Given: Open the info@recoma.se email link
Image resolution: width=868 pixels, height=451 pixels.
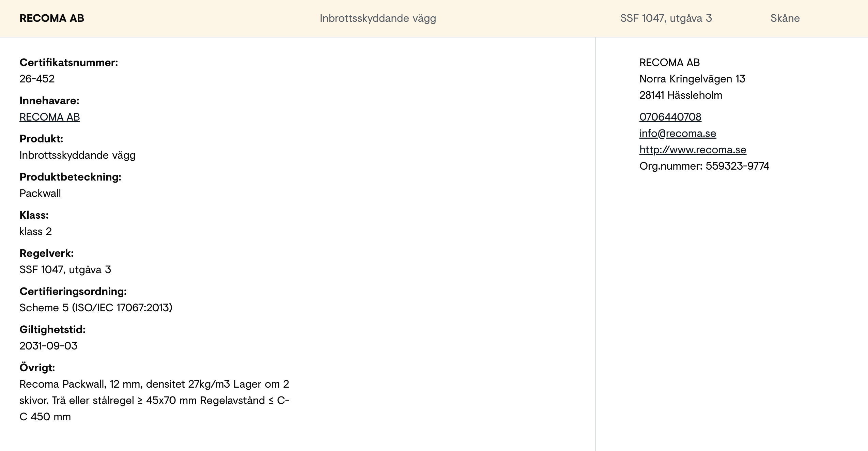Looking at the screenshot, I should click(x=678, y=133).
